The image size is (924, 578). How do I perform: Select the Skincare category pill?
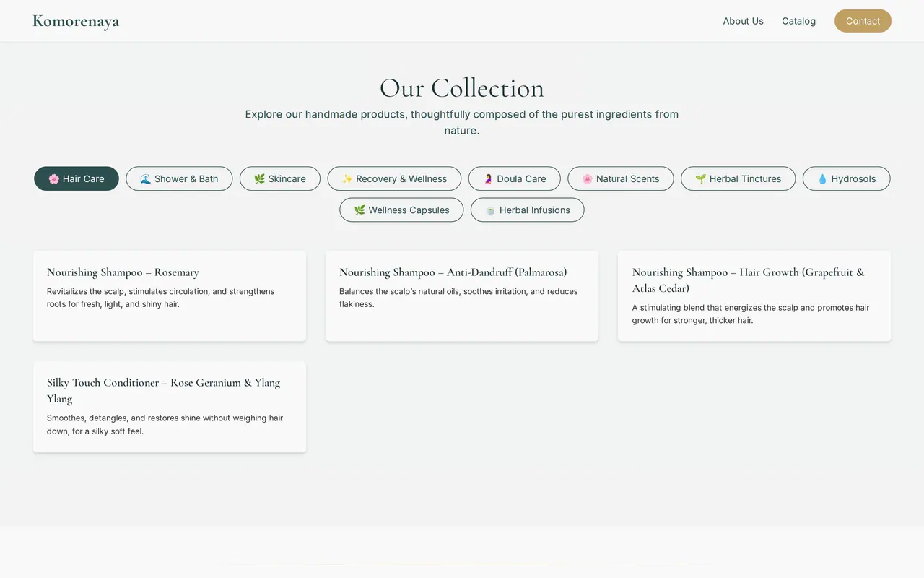pos(280,178)
